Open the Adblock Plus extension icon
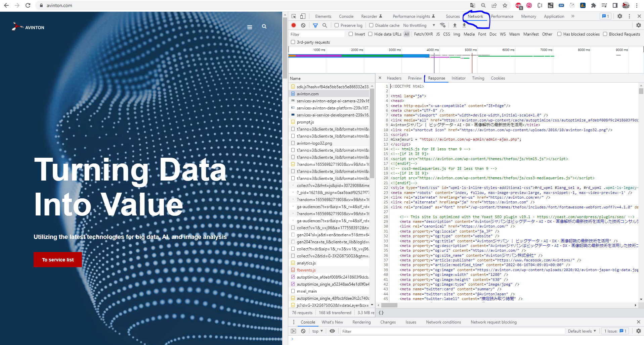644x345 pixels. pyautogui.click(x=519, y=6)
